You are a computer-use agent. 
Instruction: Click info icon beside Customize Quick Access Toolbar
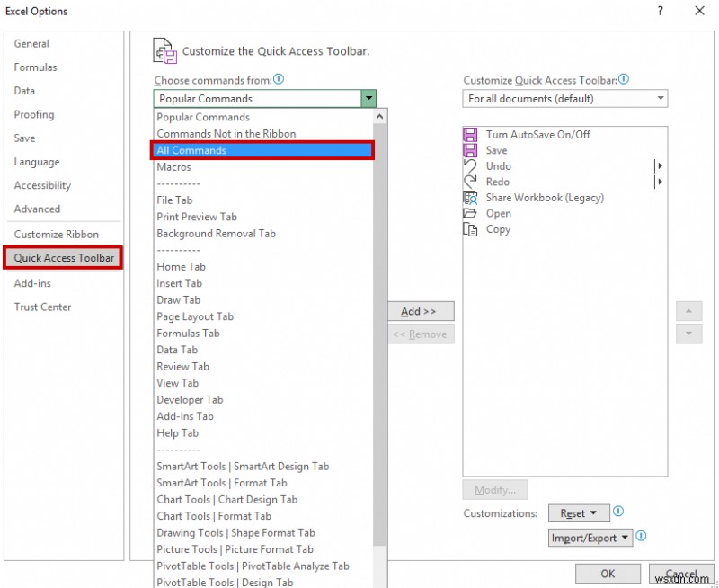[622, 79]
